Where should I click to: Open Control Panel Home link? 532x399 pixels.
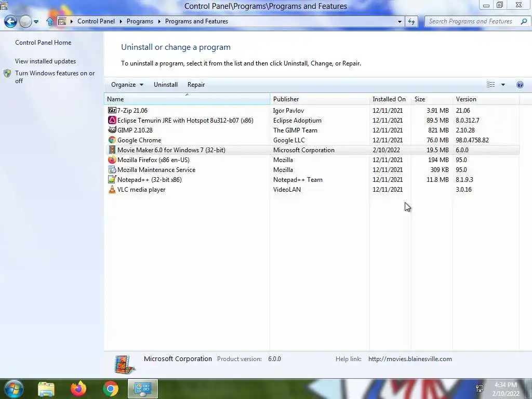point(43,43)
